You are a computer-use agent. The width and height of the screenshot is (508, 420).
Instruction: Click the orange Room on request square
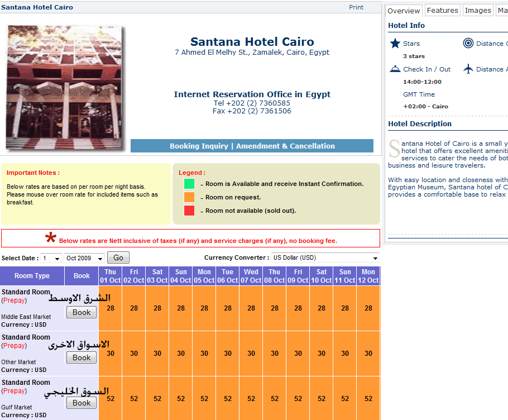tap(189, 197)
